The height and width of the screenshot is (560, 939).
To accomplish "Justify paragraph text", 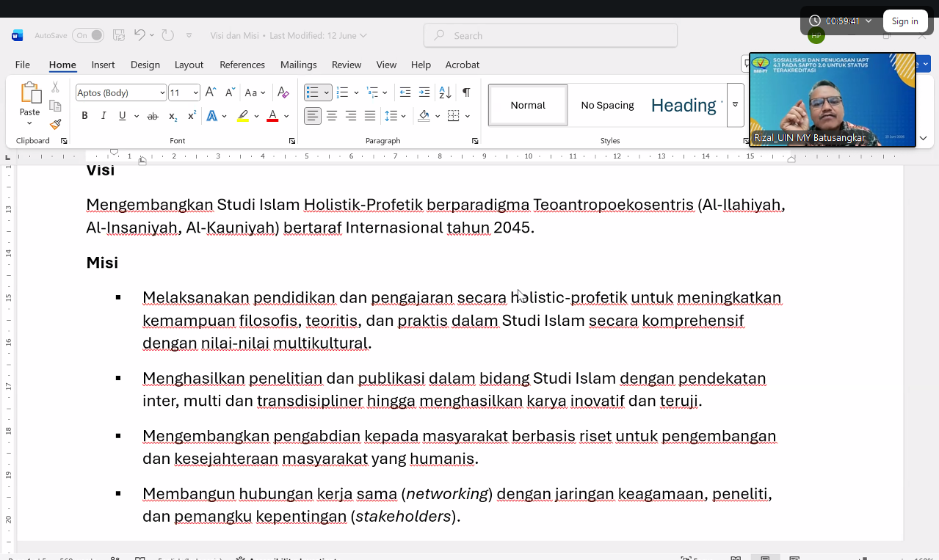I will 370,116.
